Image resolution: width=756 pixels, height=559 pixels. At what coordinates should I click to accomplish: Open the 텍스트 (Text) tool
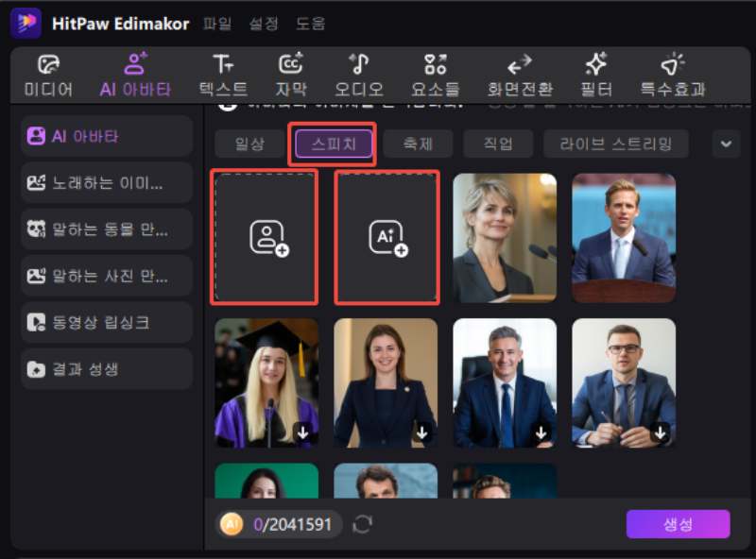coord(223,76)
